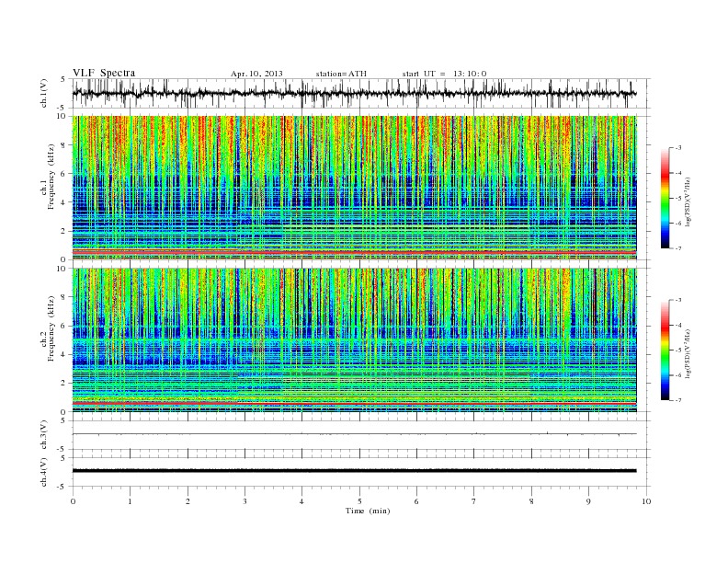Click the "9" tick on the time axis
The image size is (728, 563).
point(588,501)
